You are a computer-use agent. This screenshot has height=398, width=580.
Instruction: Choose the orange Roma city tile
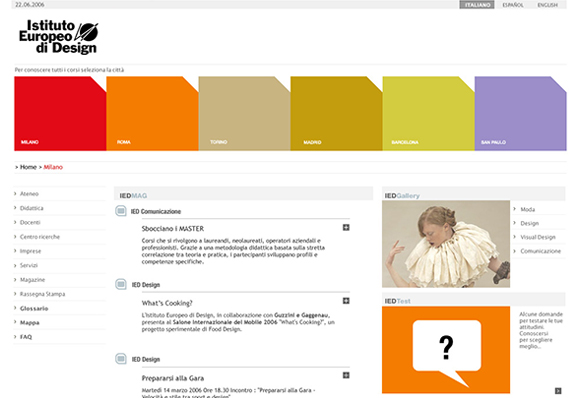[152, 114]
